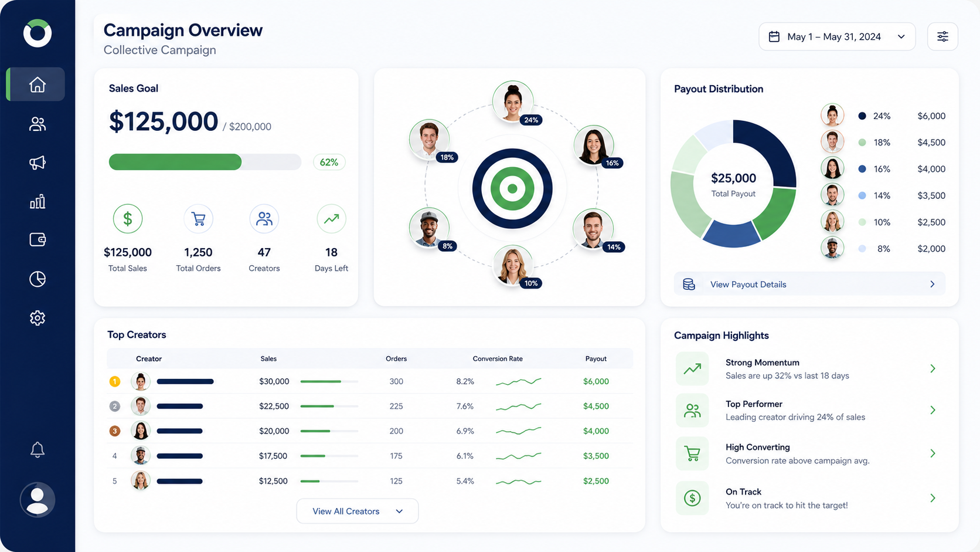Open the pie chart Reports icon in sidebar
Screen dimensions: 980x552
(x=38, y=279)
